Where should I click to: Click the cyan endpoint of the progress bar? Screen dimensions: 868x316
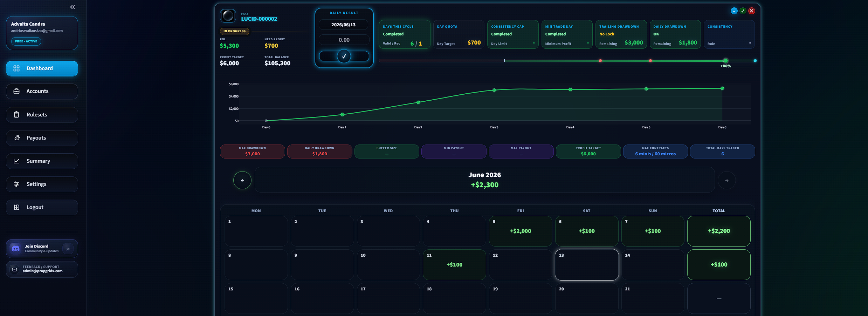pos(755,61)
